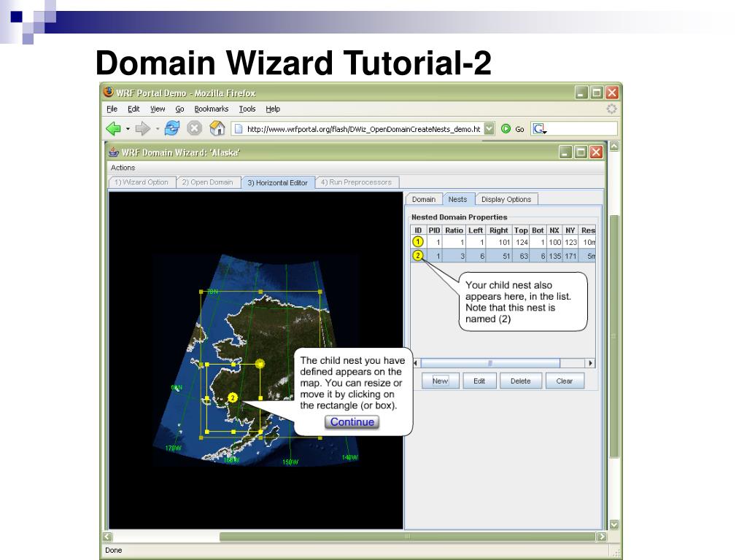
Task: Click the nest table horizontal scrollbar thumb
Action: coord(490,363)
